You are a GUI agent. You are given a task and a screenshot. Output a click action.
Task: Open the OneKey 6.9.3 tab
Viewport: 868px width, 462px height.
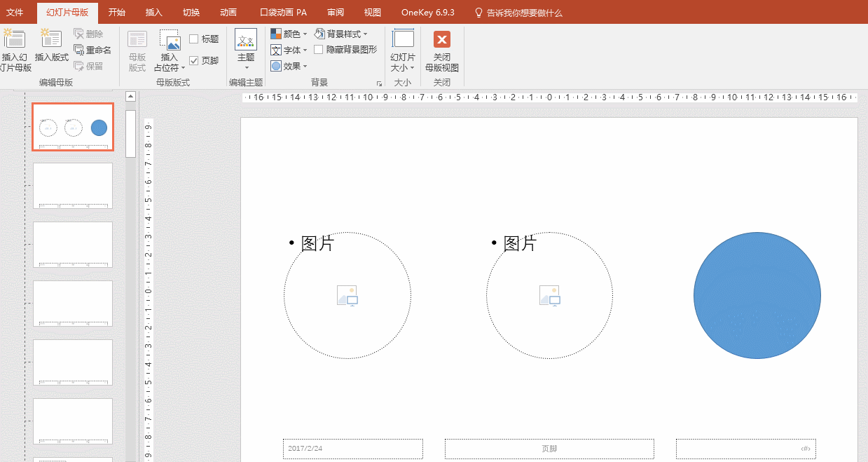427,13
